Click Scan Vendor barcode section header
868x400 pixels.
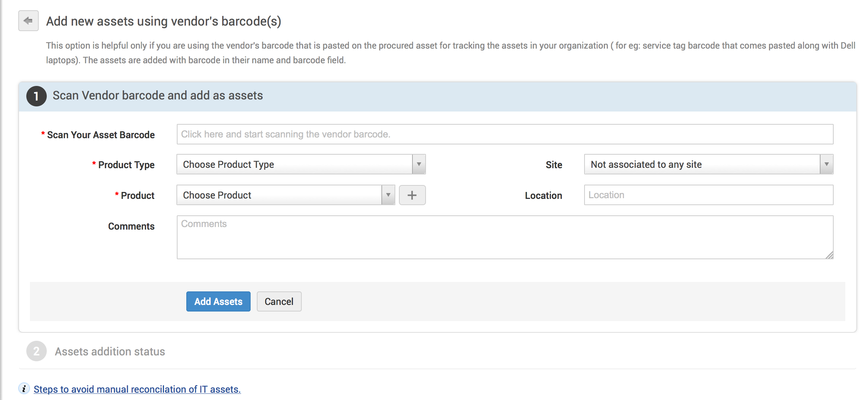point(158,96)
